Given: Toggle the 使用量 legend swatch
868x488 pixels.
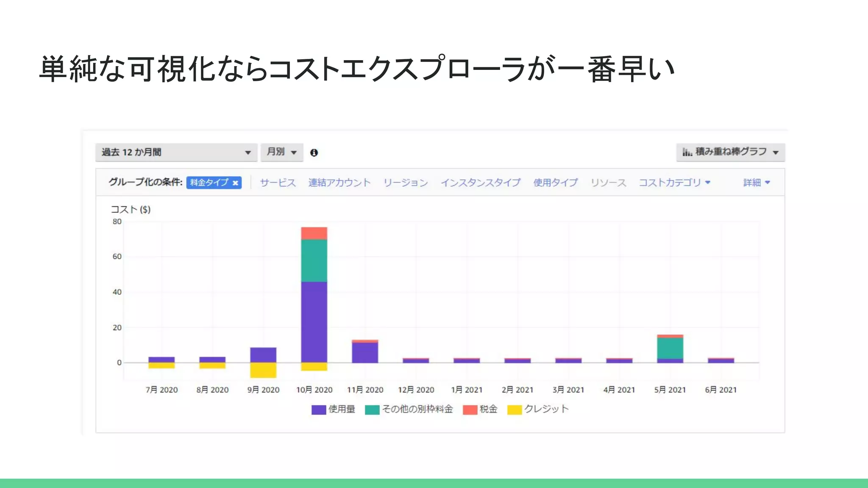Looking at the screenshot, I should [x=319, y=410].
